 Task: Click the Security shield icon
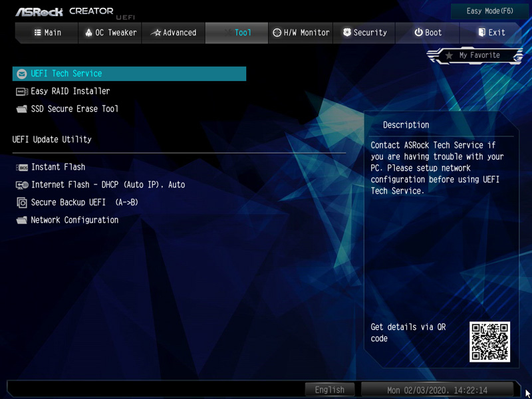(x=346, y=32)
